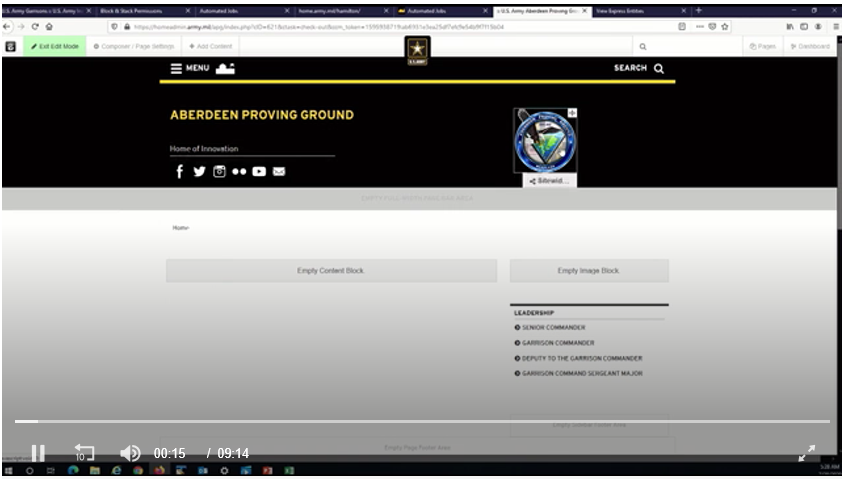
Task: Switch to the Block & Stack Permissions tab
Action: pos(146,11)
